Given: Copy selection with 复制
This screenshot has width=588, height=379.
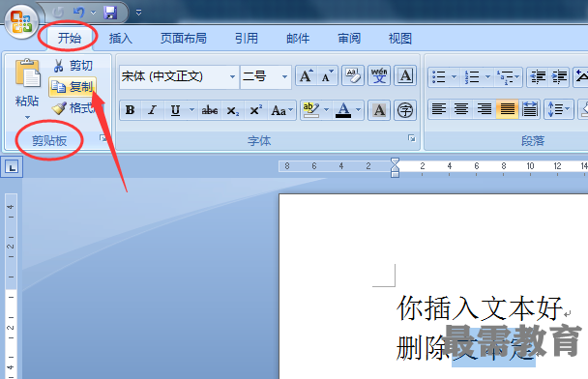Looking at the screenshot, I should pyautogui.click(x=73, y=87).
